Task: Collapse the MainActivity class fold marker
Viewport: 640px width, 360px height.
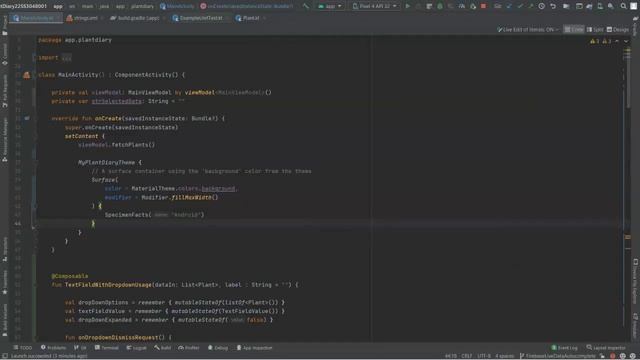Action: click(34, 75)
